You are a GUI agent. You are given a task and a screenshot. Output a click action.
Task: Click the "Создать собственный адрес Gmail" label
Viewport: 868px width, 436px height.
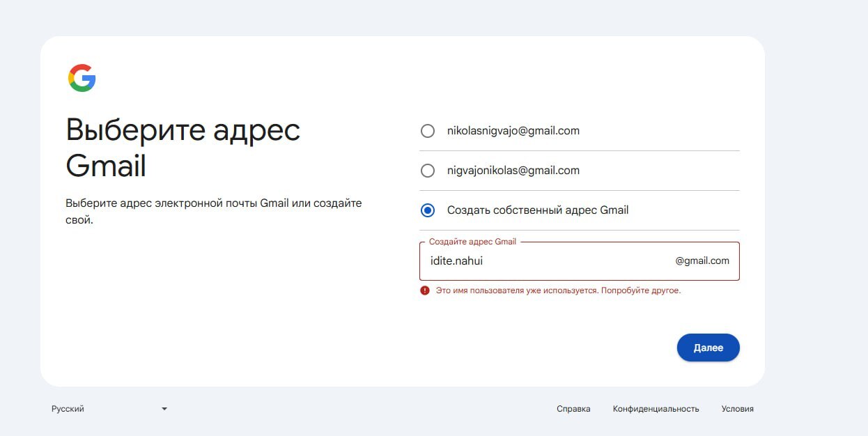537,210
